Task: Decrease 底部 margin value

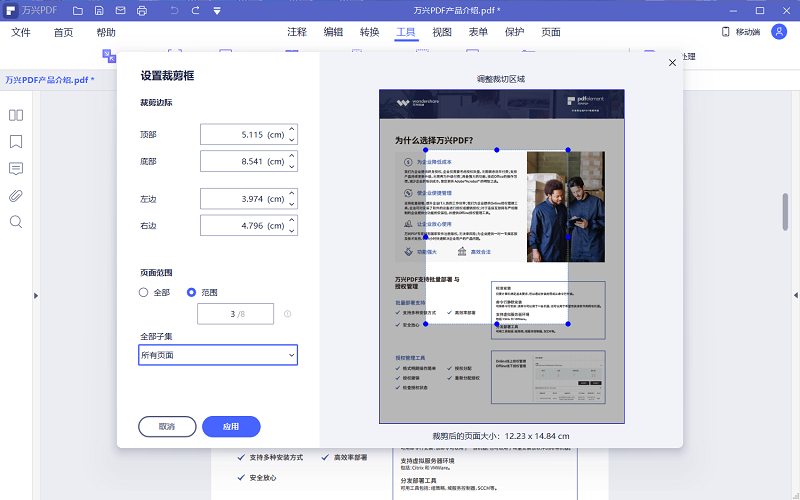Action: (x=291, y=167)
